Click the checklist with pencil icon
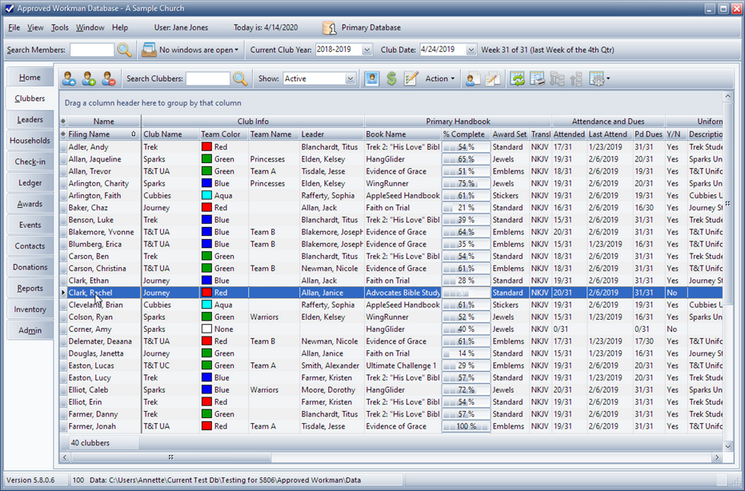Viewport: 745px width, 491px height. tap(411, 78)
